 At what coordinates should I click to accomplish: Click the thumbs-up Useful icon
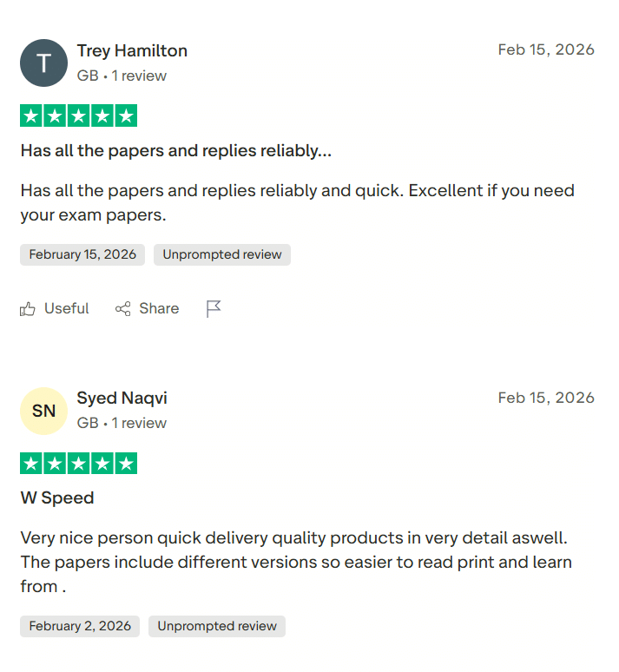coord(28,309)
